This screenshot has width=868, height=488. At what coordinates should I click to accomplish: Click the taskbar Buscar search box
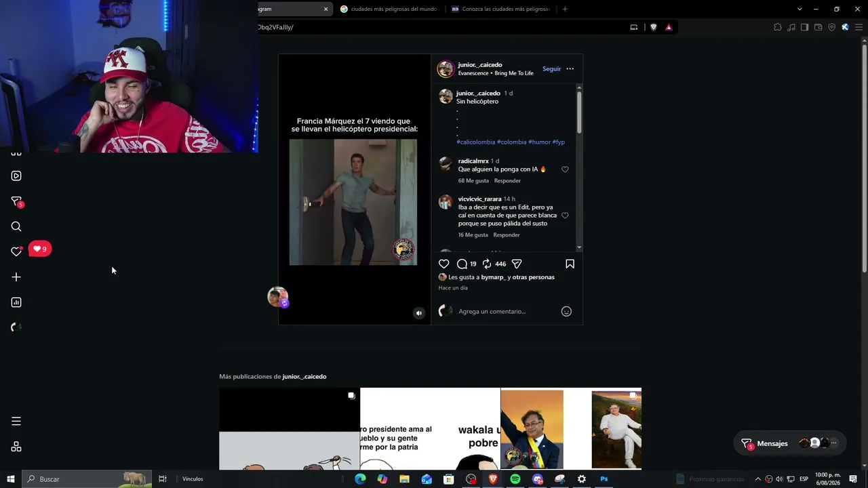[86, 479]
